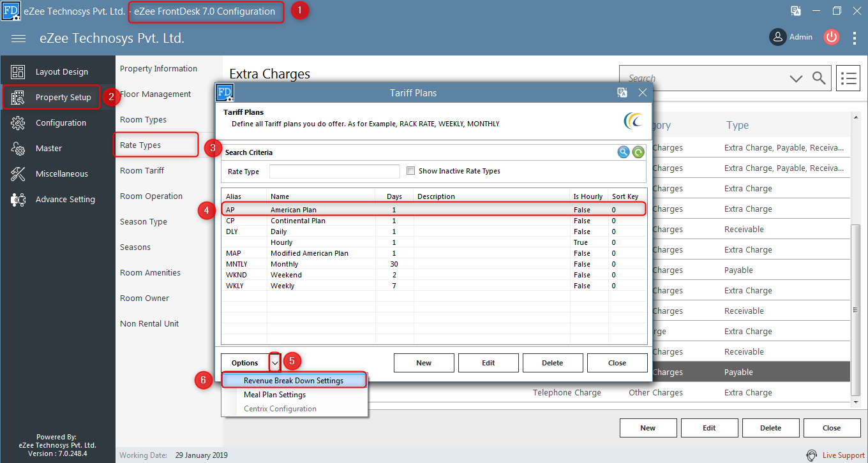Open Room Operation submenu item

pos(151,196)
